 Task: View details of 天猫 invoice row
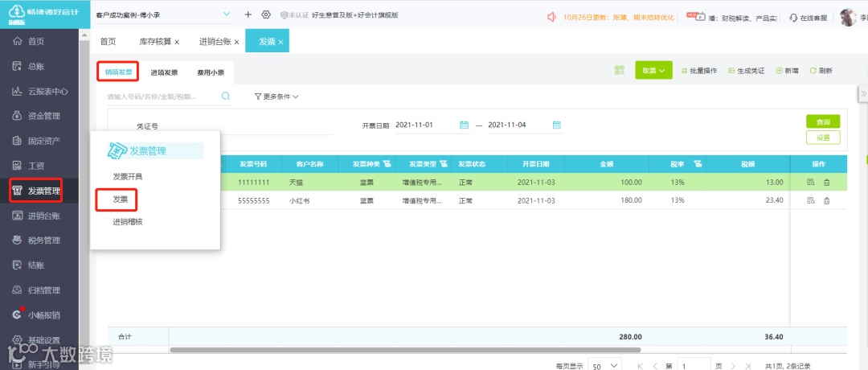click(x=810, y=183)
